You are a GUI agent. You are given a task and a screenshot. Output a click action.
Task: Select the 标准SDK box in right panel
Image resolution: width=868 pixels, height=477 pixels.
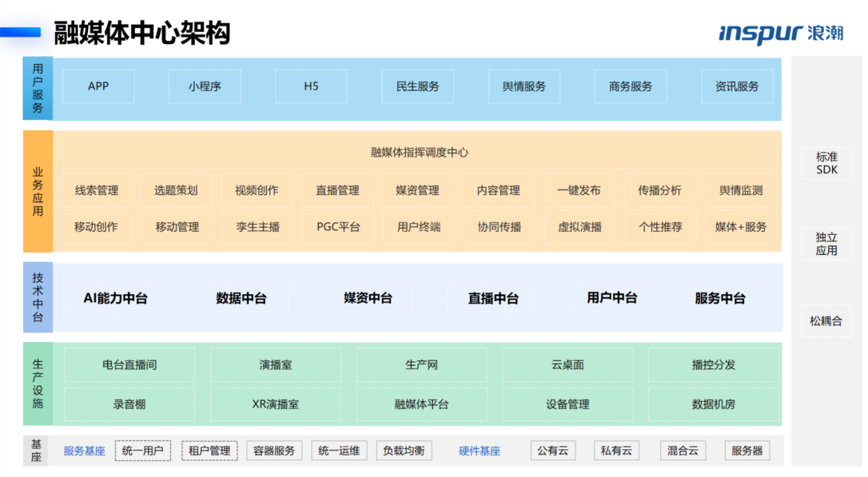(x=827, y=163)
